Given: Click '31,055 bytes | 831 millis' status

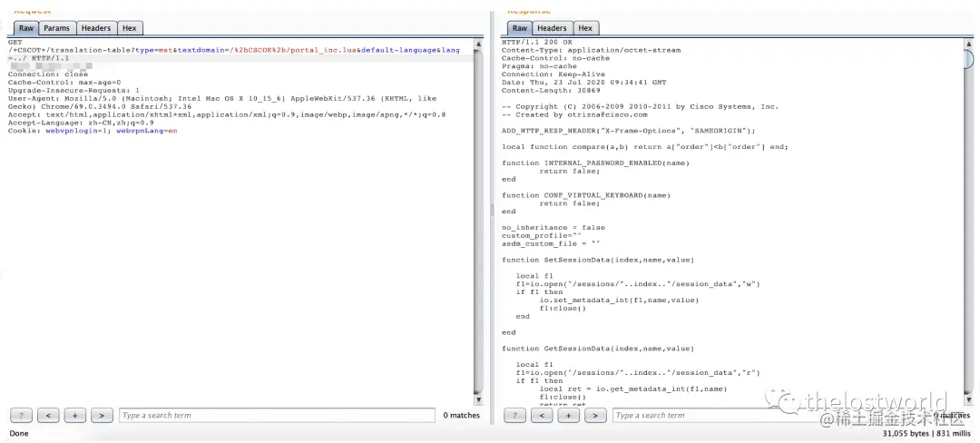Looking at the screenshot, I should tap(926, 433).
